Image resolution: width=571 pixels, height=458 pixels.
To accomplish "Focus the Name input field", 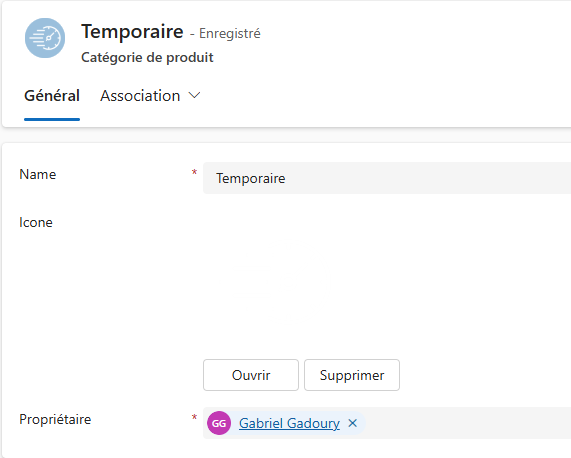I will pyautogui.click(x=387, y=178).
